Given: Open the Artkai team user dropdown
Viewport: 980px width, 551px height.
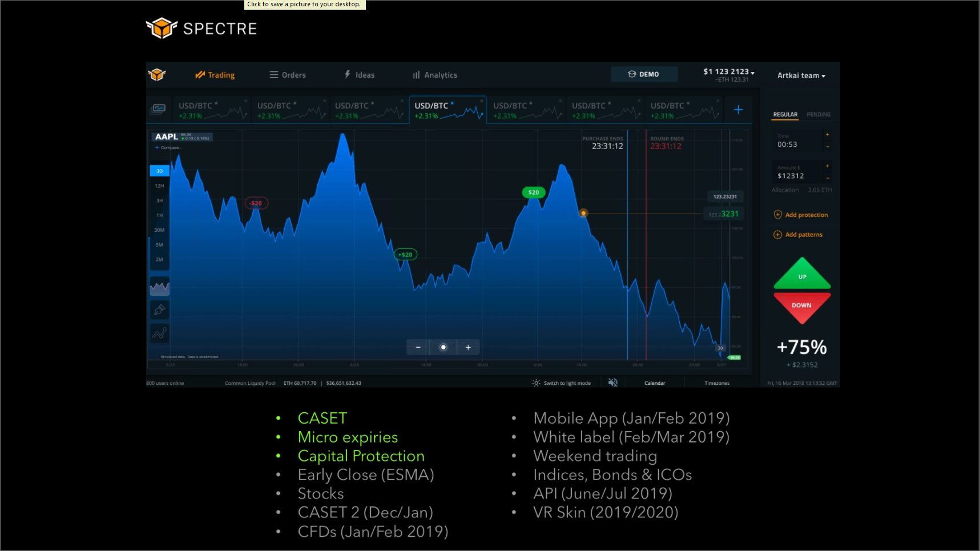Looking at the screenshot, I should point(801,75).
